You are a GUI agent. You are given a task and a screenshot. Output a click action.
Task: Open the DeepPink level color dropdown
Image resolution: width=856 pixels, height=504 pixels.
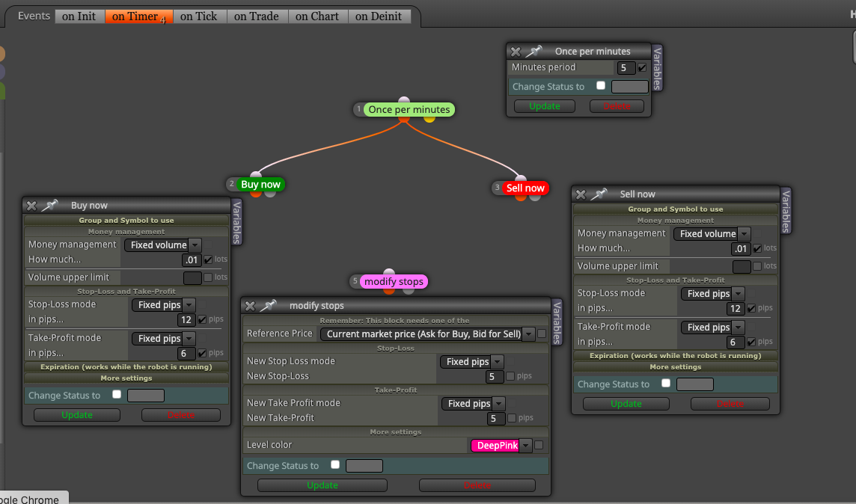tap(501, 446)
